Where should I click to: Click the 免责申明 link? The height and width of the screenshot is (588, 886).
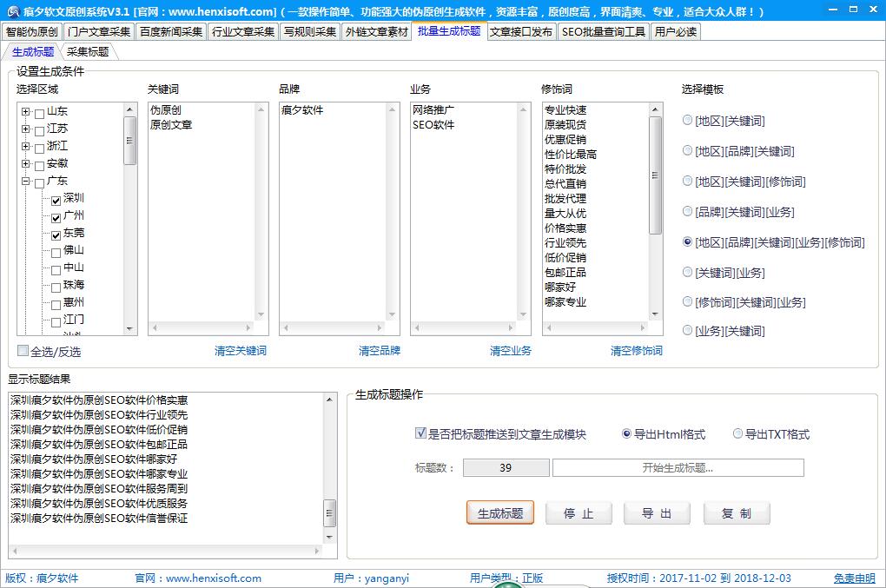click(x=855, y=578)
